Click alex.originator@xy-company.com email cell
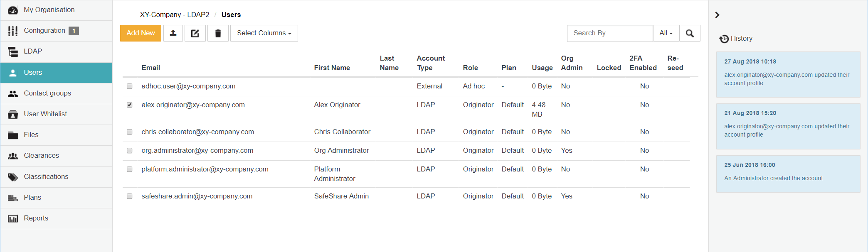 click(x=193, y=105)
